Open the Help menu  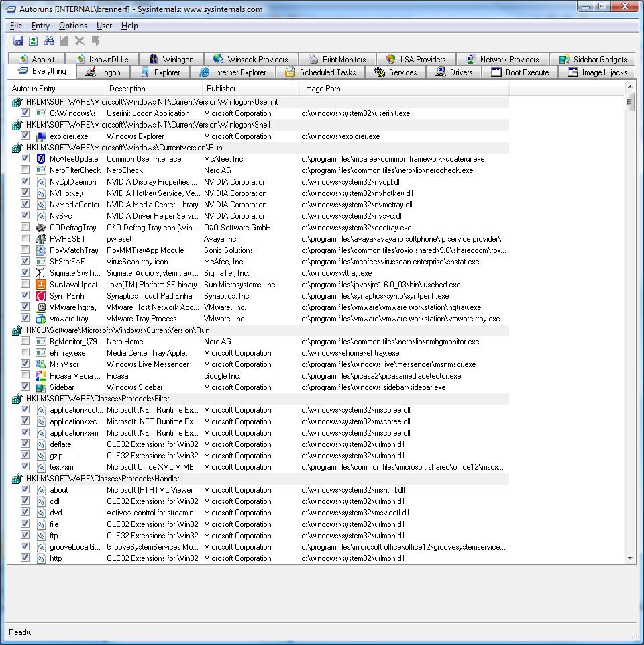click(129, 26)
